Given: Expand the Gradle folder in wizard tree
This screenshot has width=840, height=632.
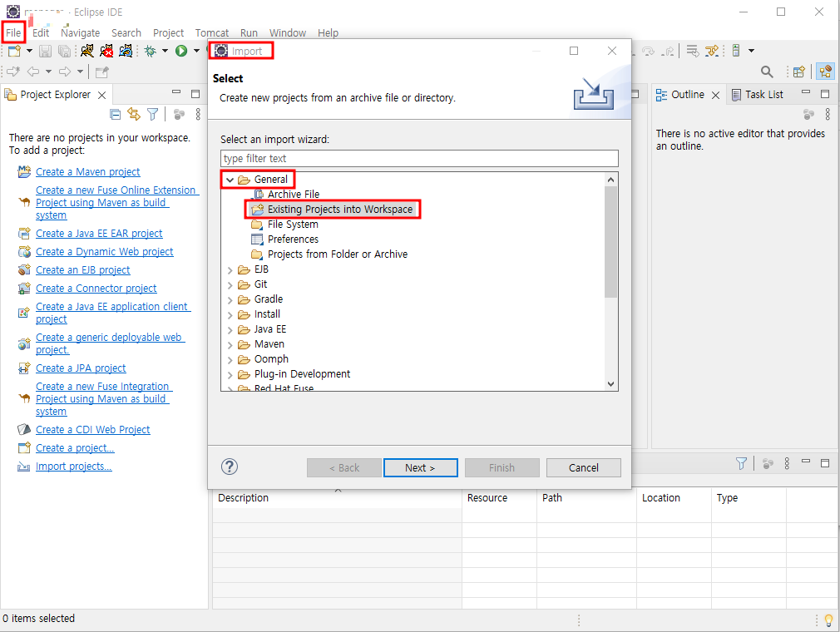Looking at the screenshot, I should point(230,300).
